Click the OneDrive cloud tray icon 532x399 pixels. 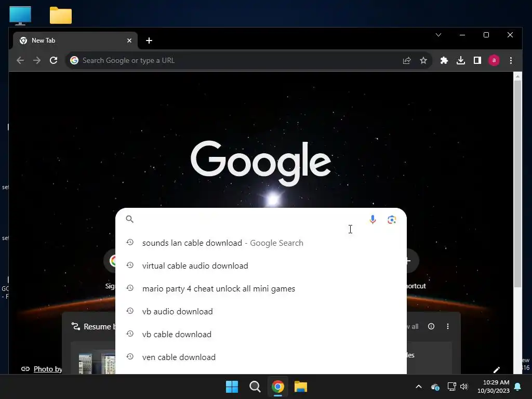(x=435, y=387)
